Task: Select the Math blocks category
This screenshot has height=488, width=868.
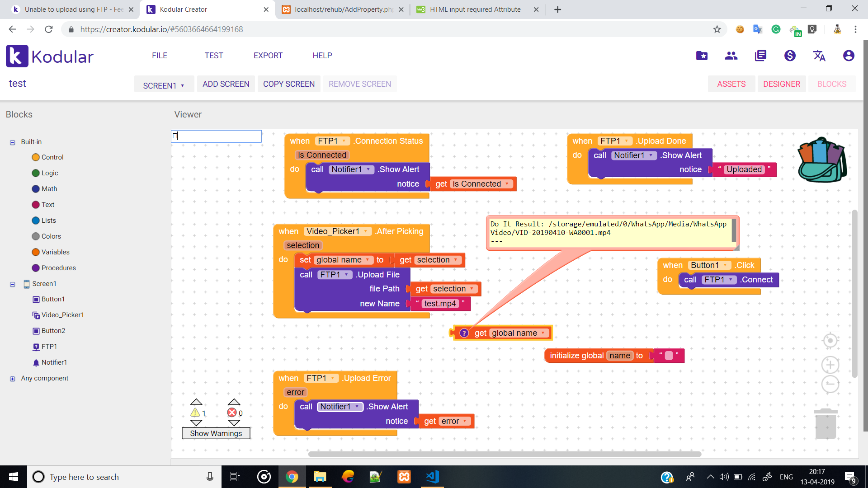Action: (44, 189)
